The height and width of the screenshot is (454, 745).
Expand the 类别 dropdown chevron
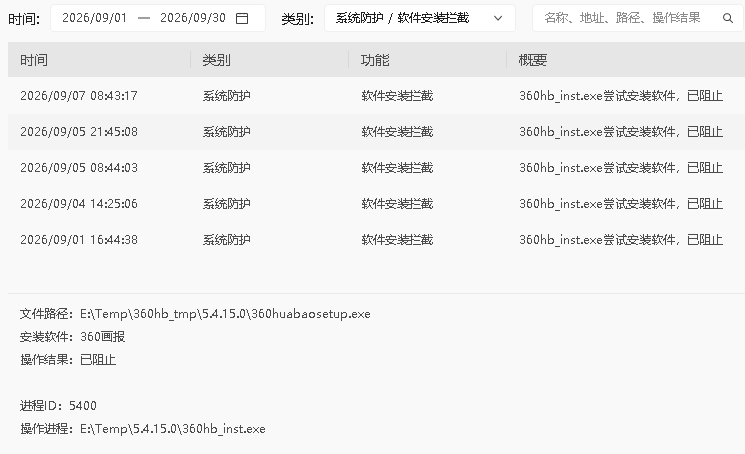[497, 19]
